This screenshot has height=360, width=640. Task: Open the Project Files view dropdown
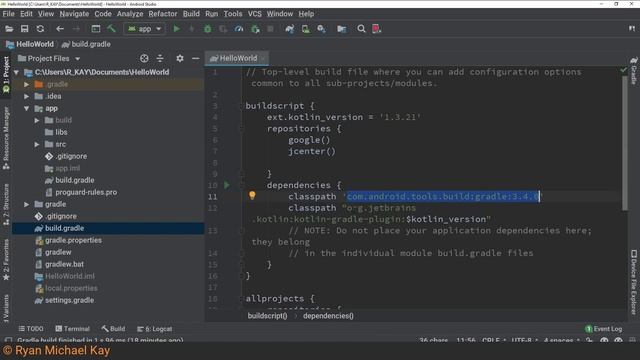pos(49,58)
